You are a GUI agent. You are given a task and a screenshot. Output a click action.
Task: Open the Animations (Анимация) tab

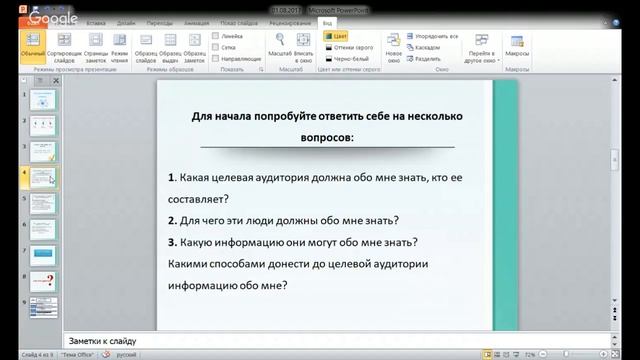point(196,23)
